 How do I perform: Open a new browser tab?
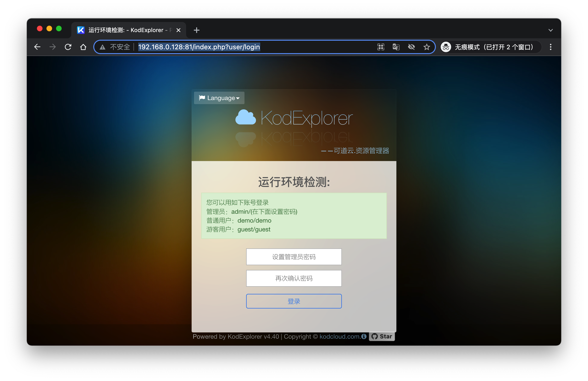pos(196,30)
